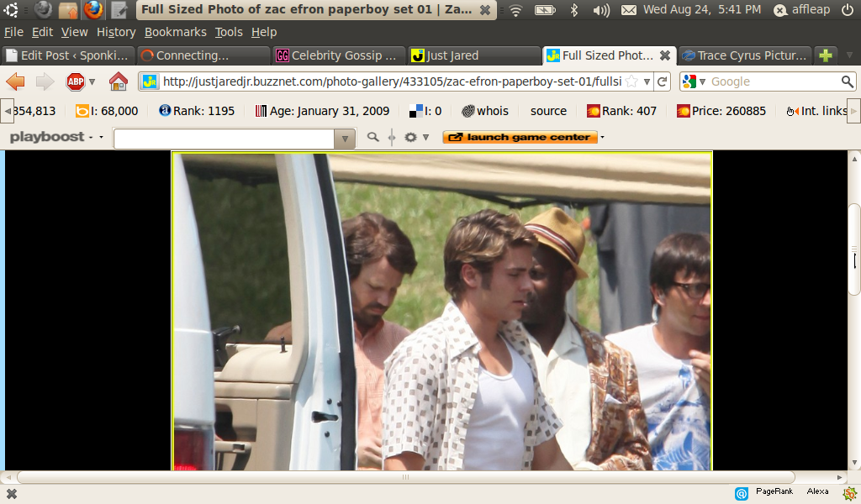The height and width of the screenshot is (504, 861).
Task: Open the playboost gear settings icon
Action: click(410, 137)
